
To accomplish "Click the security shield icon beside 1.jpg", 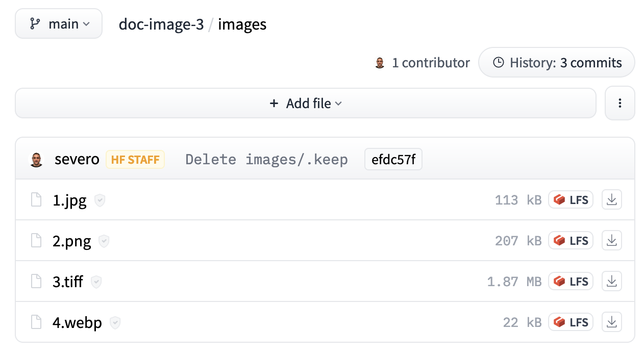I will click(x=100, y=200).
